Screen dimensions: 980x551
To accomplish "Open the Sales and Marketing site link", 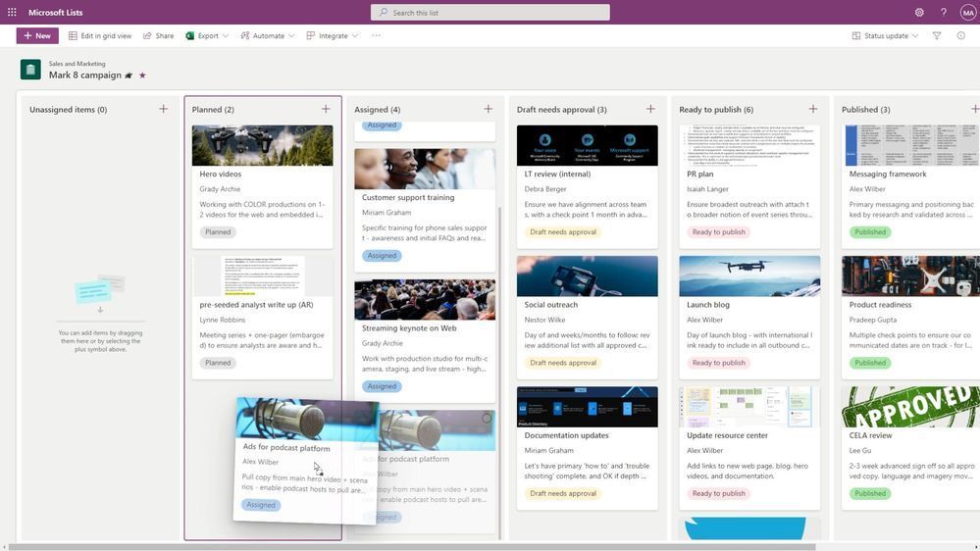I will click(x=77, y=63).
